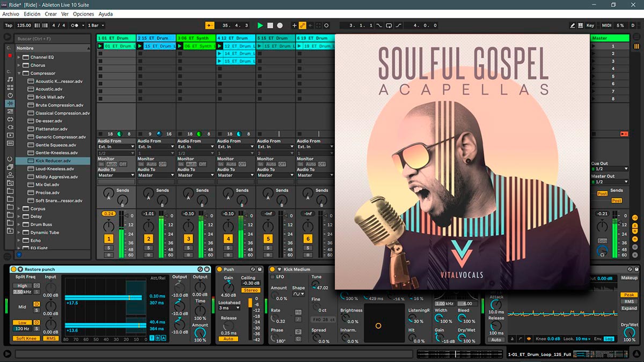Open the Edición menu
Screen dimensions: 644x362
(32, 14)
